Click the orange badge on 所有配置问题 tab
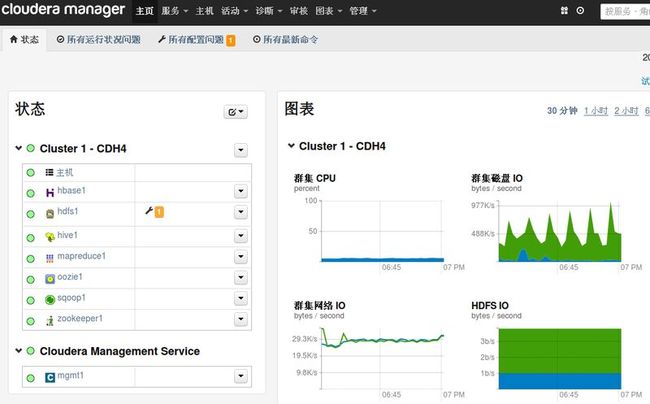The image size is (650, 404). click(x=230, y=40)
